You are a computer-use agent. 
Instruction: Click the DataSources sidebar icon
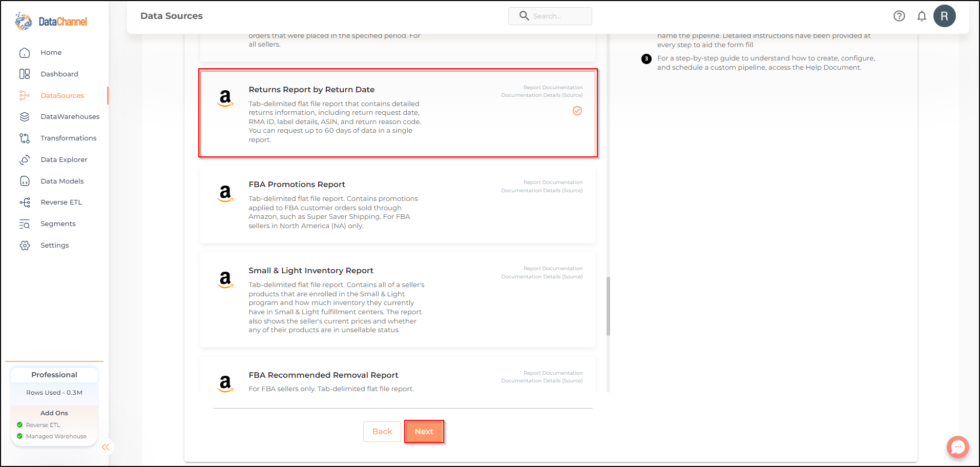[25, 95]
